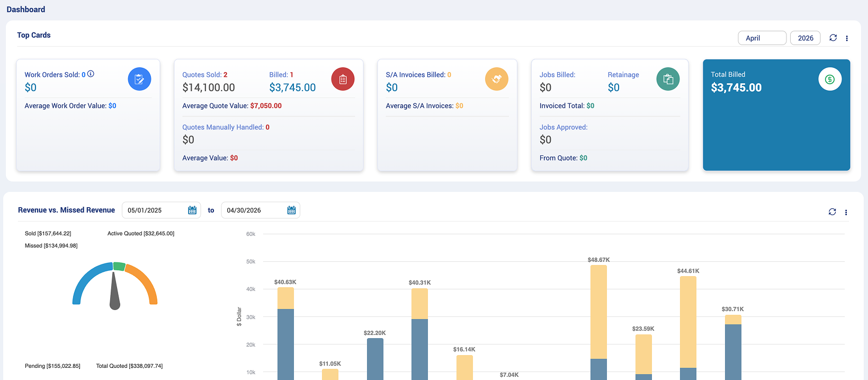Click the start date field 05/01/2025
This screenshot has height=380, width=868.
point(162,210)
